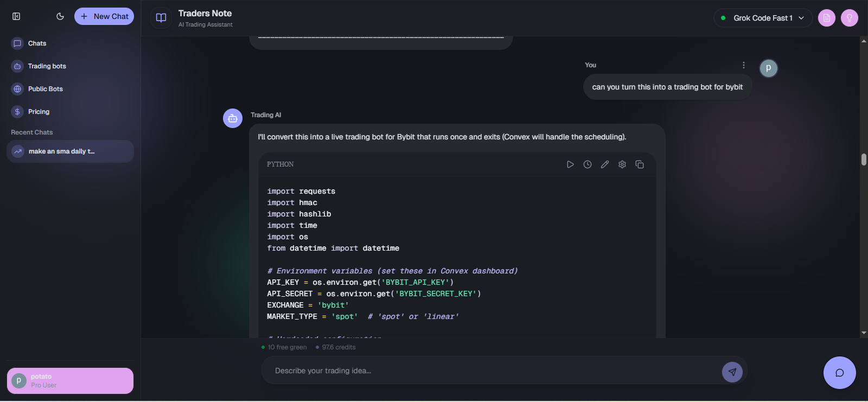
Task: Click the '97.6 credits' status text
Action: tap(339, 347)
